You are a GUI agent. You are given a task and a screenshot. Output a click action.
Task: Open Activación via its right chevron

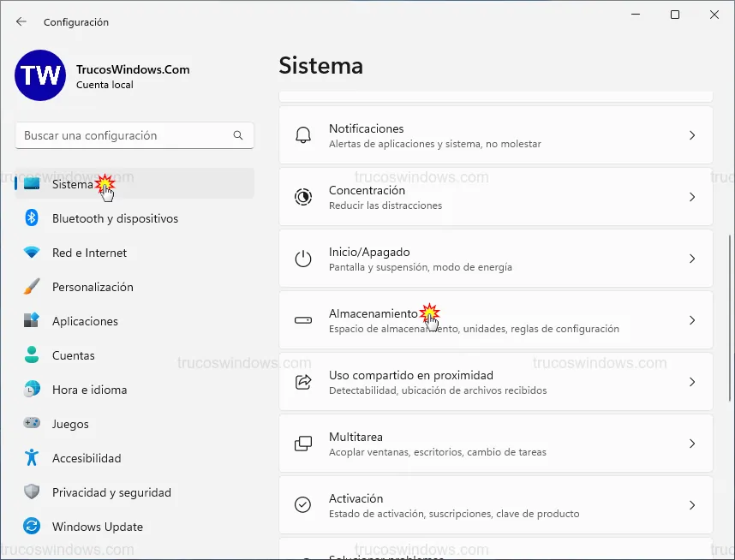(692, 505)
